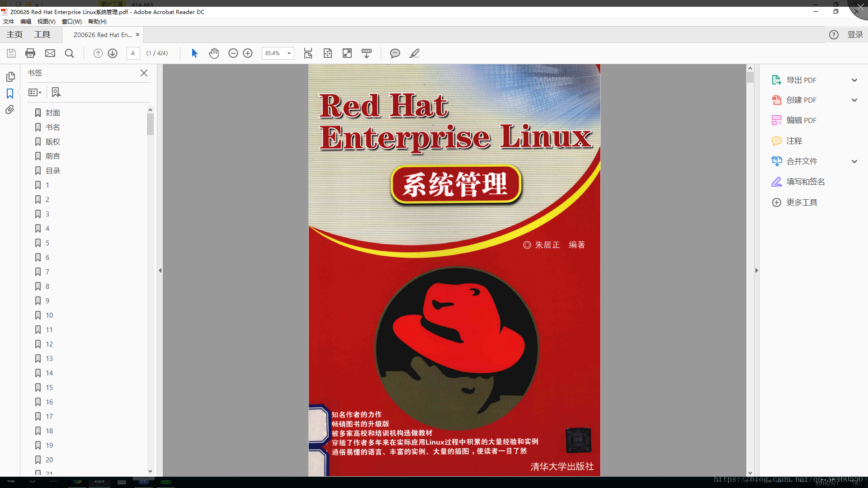Collapse the left navigation pane
Screen dimensions: 868x488
(160, 271)
